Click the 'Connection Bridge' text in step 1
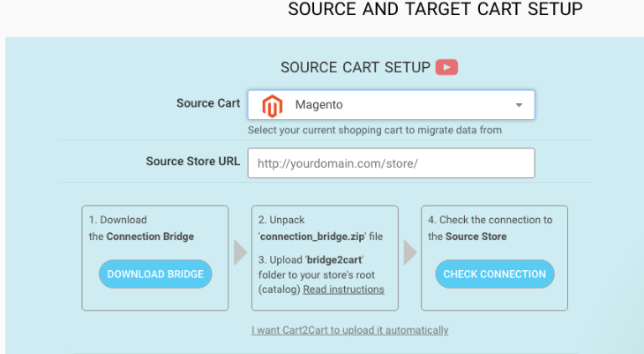This screenshot has height=354, width=644. (x=150, y=237)
